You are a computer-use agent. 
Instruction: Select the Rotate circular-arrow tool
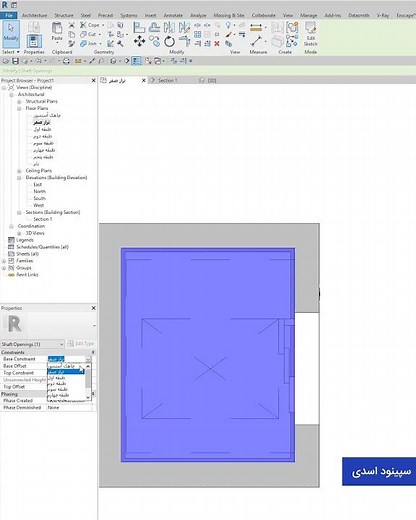[x=169, y=42]
